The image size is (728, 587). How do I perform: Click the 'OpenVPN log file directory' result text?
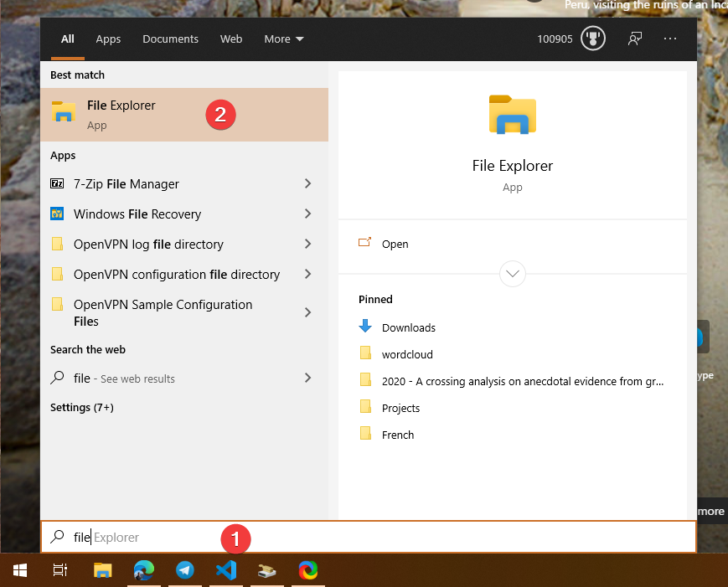coord(148,244)
